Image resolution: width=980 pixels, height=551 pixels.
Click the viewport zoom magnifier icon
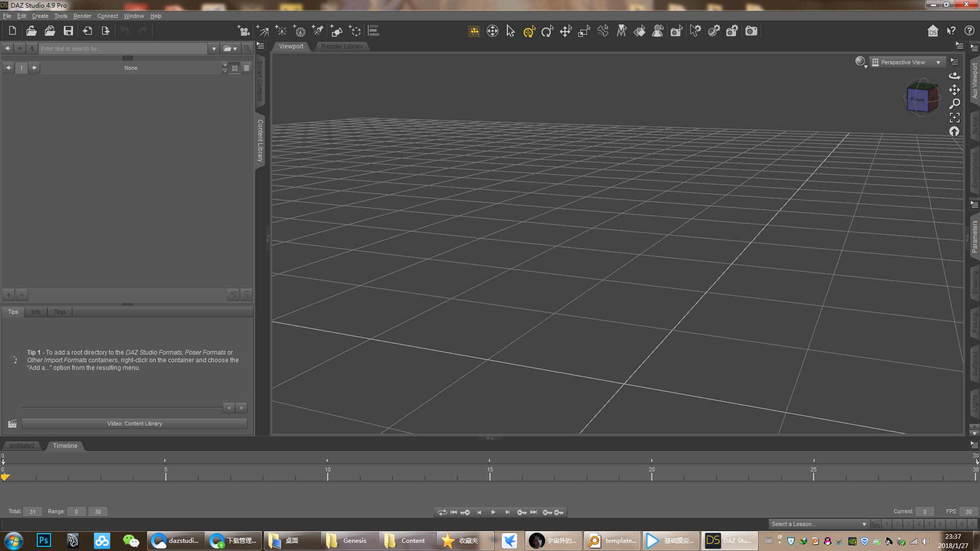point(954,104)
